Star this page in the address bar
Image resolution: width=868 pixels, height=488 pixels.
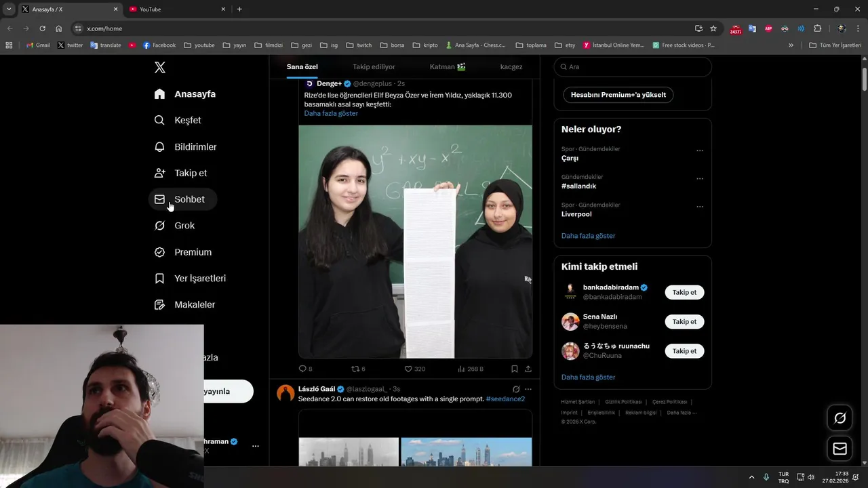click(x=713, y=28)
